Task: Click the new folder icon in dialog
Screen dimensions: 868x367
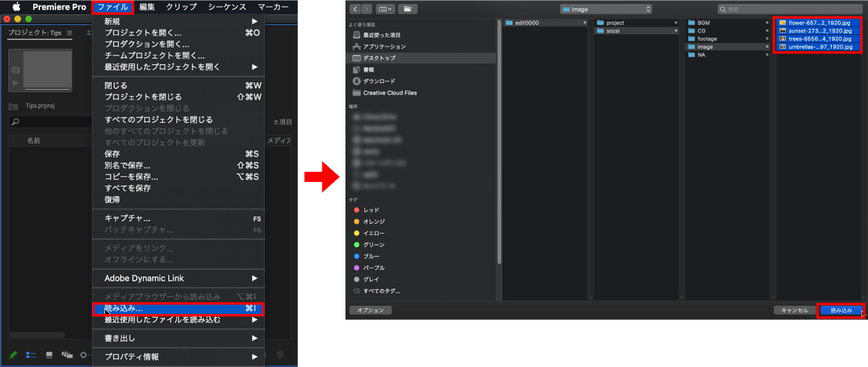Action: tap(408, 9)
